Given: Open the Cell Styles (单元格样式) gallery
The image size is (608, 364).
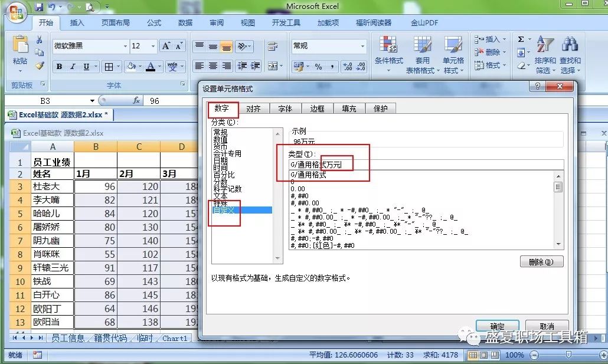Looking at the screenshot, I should 453,53.
